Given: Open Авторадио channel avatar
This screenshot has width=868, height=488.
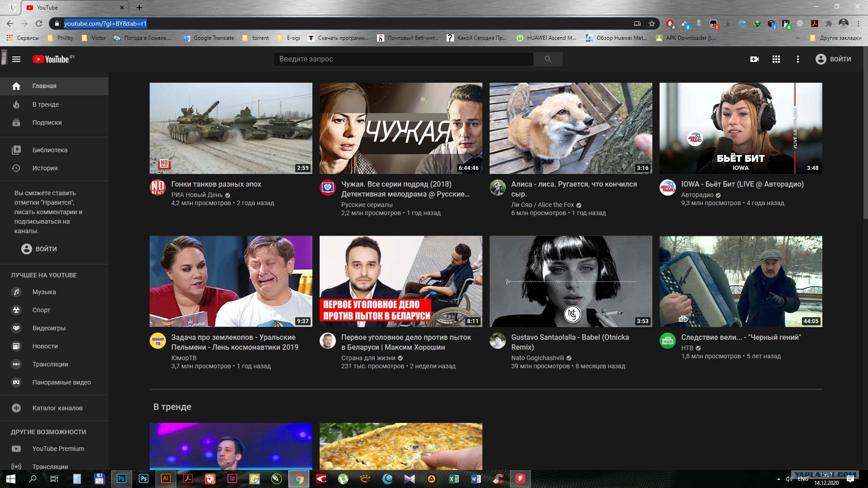Looking at the screenshot, I should pyautogui.click(x=668, y=188).
